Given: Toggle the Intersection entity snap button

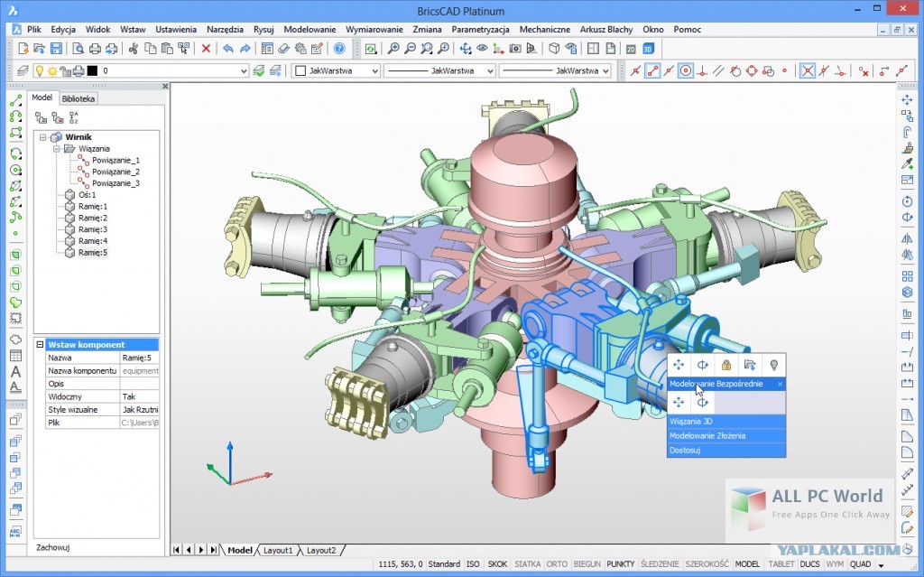Looking at the screenshot, I should (808, 70).
